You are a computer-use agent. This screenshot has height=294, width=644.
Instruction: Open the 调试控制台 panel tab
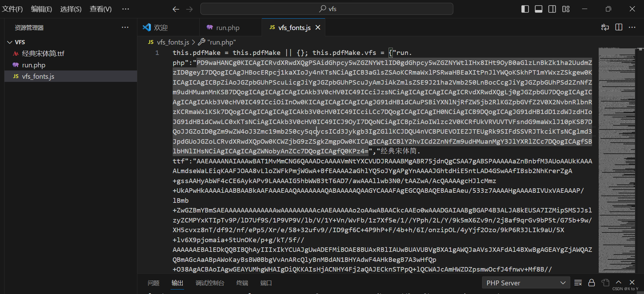tap(210, 283)
